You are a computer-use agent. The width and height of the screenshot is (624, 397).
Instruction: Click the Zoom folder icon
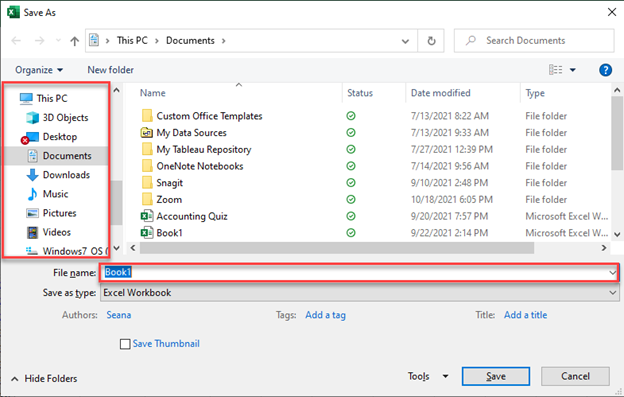pyautogui.click(x=147, y=200)
